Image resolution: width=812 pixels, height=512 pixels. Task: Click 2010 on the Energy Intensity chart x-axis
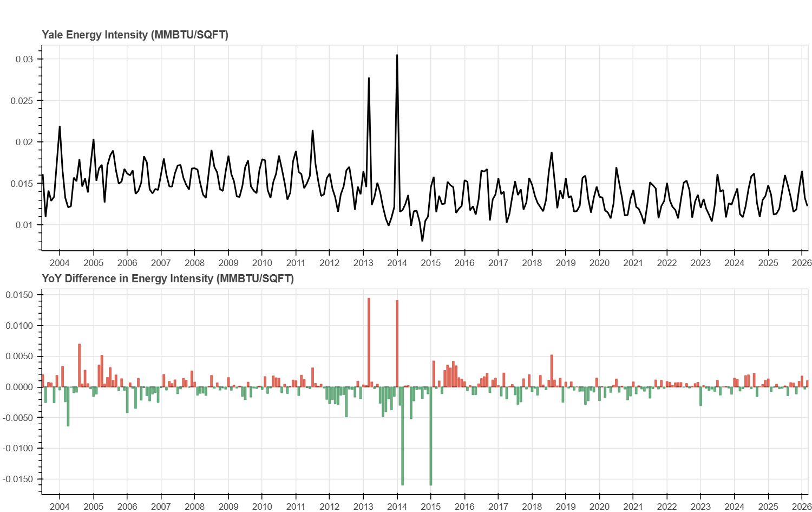click(x=262, y=263)
